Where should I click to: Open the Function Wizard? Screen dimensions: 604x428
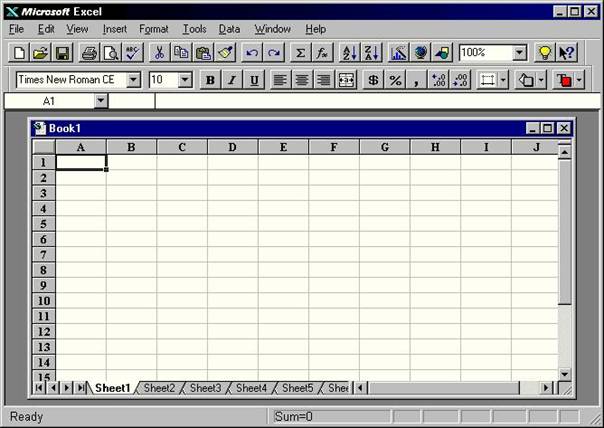322,53
